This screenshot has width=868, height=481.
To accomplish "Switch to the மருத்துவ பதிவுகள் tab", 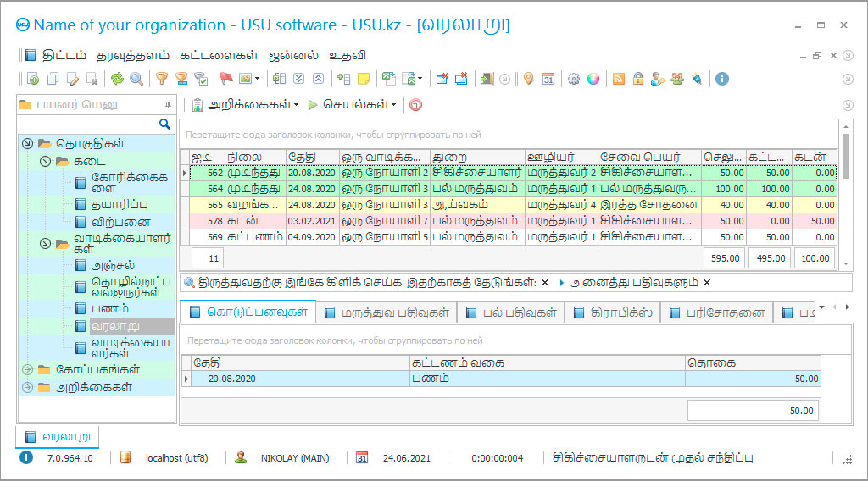I will (x=387, y=312).
